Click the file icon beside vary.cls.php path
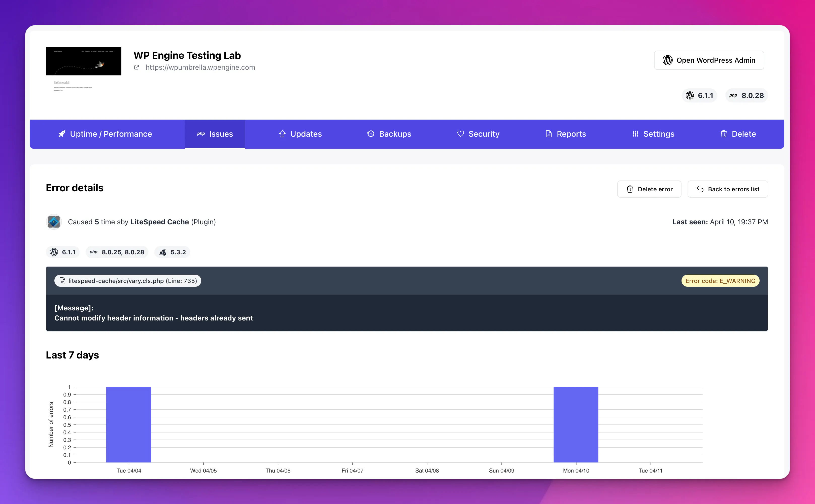This screenshot has height=504, width=815. tap(62, 281)
